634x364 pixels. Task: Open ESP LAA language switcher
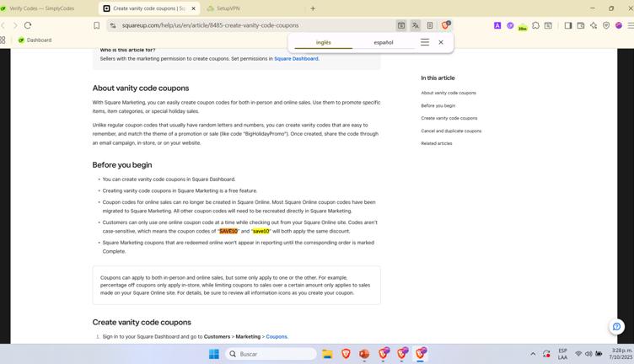tap(562, 354)
